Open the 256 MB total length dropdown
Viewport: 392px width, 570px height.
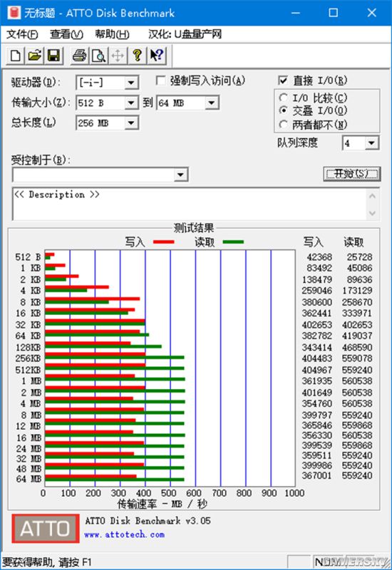coord(131,123)
